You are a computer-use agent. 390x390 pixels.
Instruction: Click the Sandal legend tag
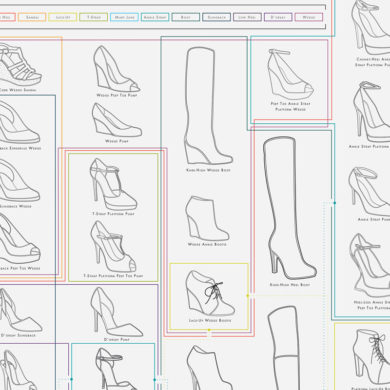(32, 17)
